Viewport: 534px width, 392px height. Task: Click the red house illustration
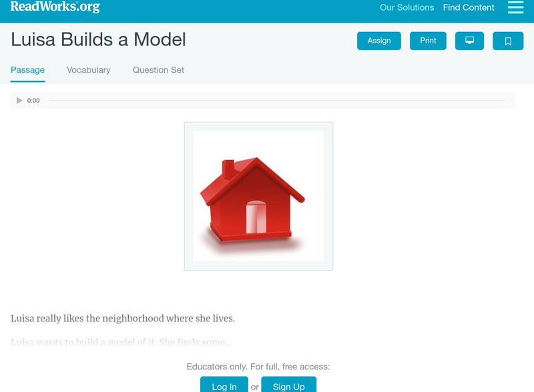click(x=257, y=195)
